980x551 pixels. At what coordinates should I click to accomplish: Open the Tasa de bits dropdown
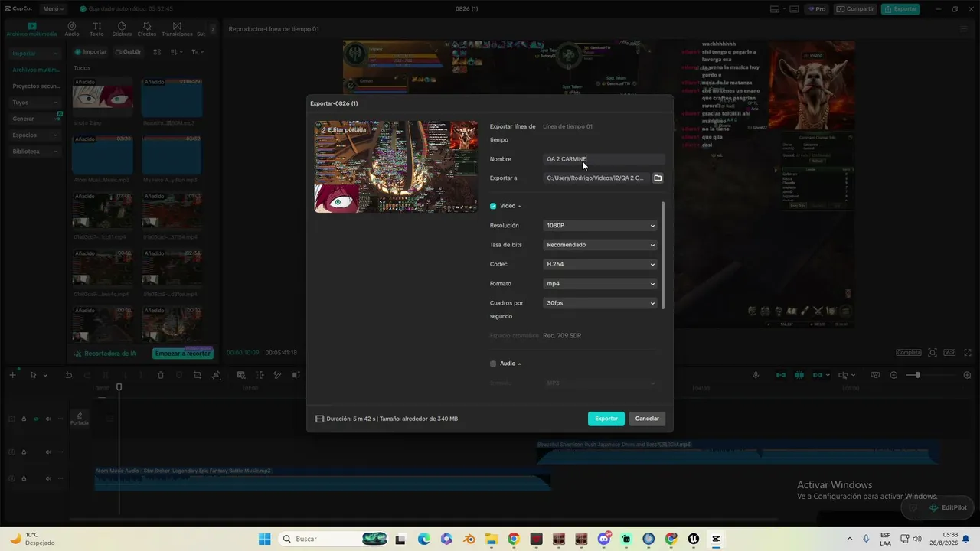tap(600, 245)
